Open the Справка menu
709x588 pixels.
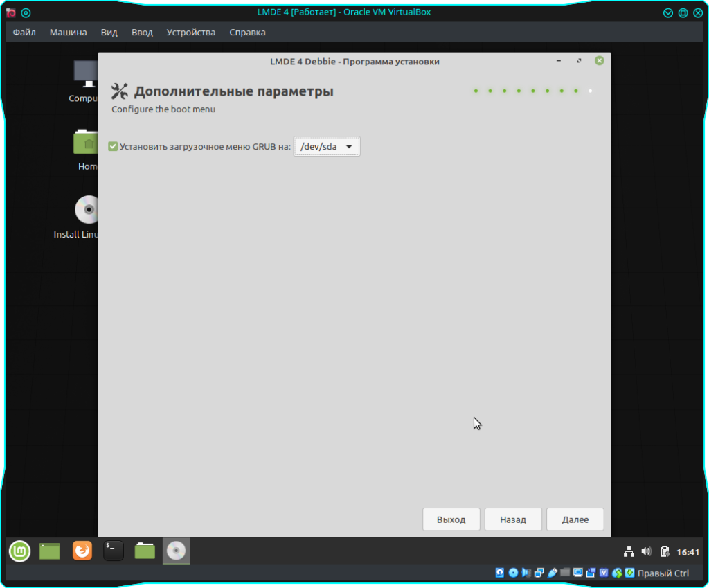tap(247, 33)
